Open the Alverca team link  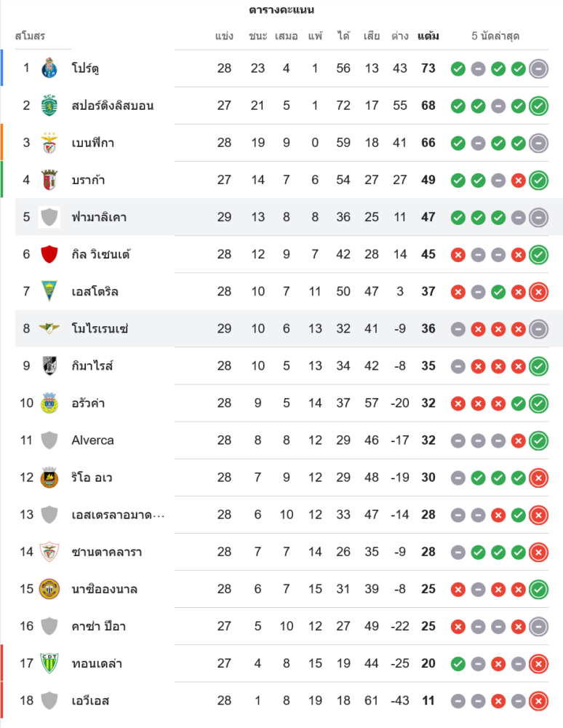coord(92,440)
